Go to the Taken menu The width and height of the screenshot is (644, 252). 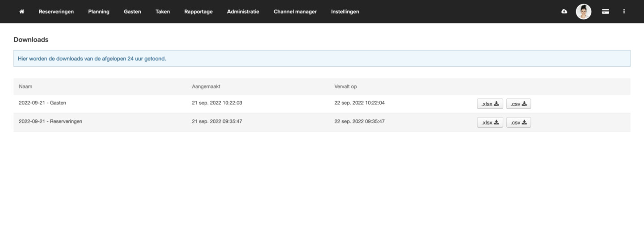point(163,12)
